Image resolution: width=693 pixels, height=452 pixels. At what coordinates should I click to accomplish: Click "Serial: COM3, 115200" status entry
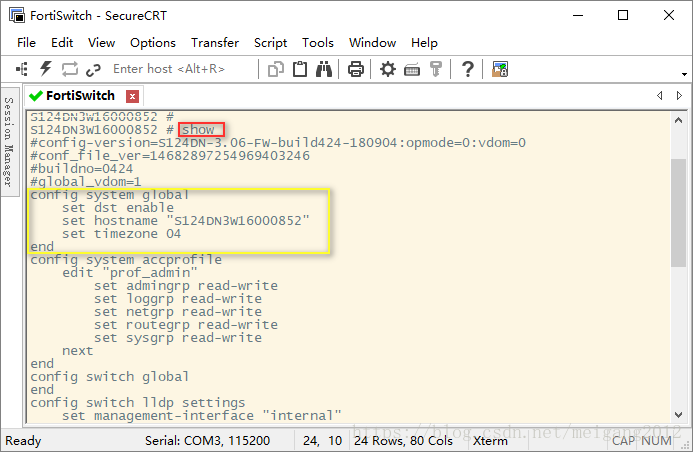pos(207,441)
